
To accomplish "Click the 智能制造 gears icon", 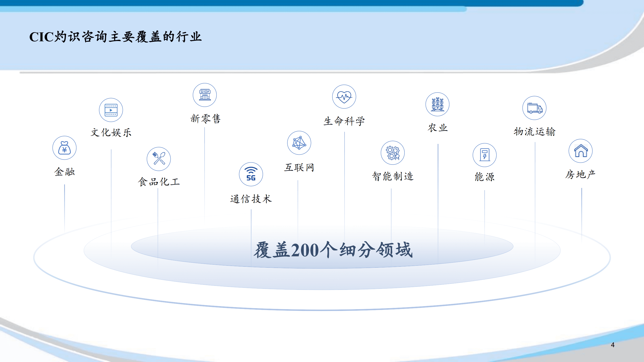I will [x=393, y=153].
